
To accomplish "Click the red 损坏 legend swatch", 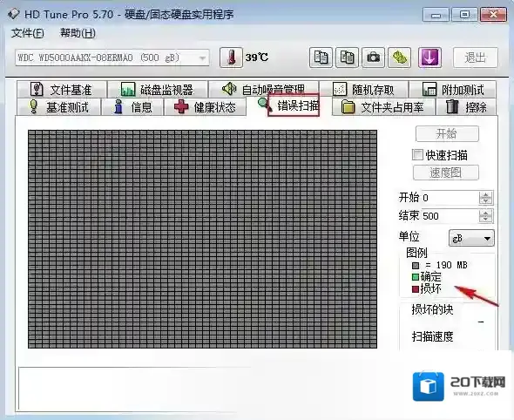I will tap(416, 288).
